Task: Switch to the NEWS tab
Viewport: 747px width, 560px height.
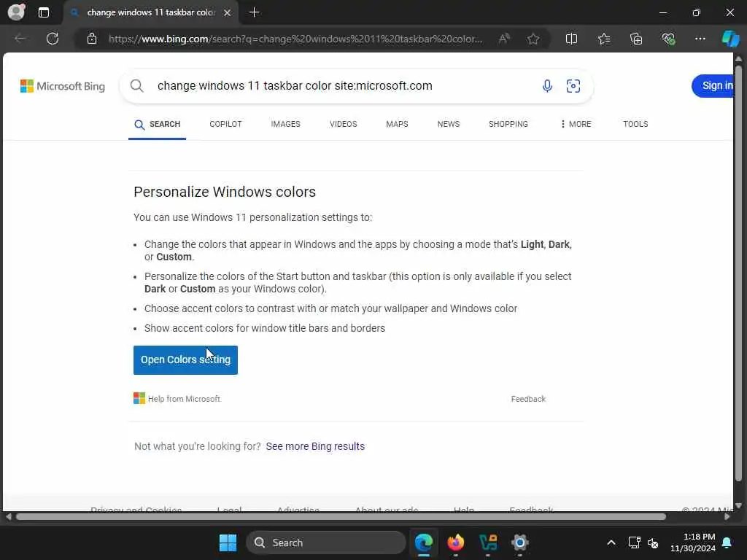Action: click(x=449, y=124)
